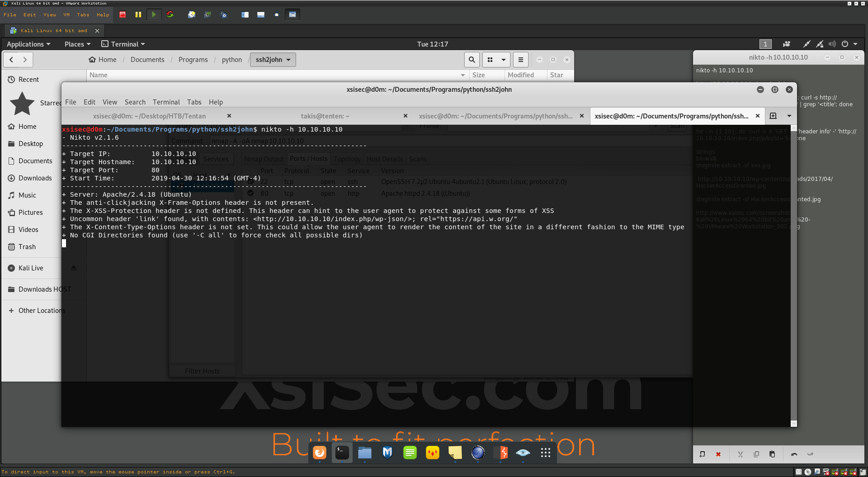Eject the Kali Live volume

[x=74, y=268]
